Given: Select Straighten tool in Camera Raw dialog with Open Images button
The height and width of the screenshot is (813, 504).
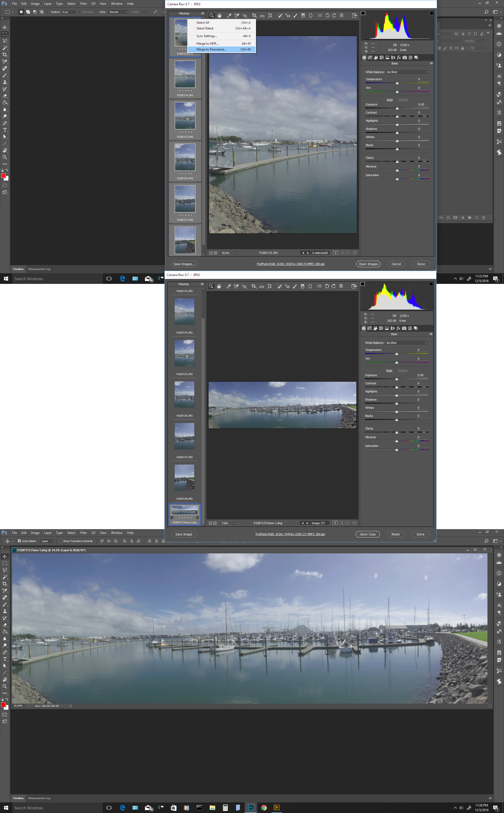Looking at the screenshot, I should 262,15.
